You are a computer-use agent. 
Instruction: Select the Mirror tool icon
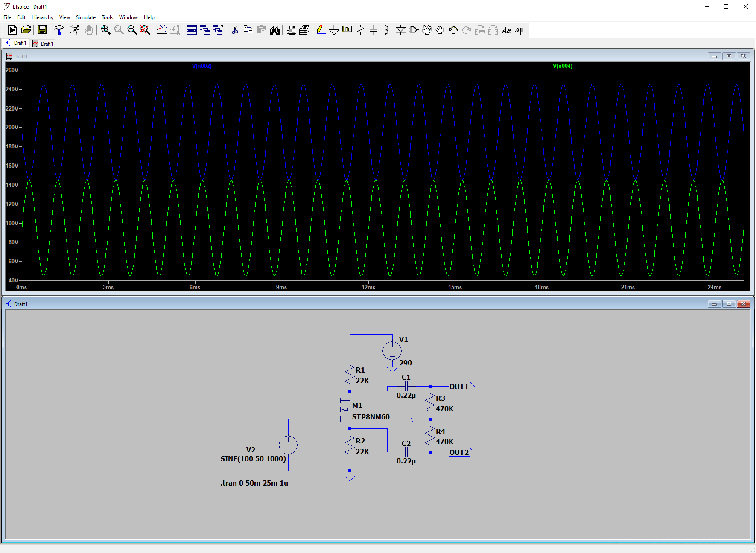pos(493,30)
